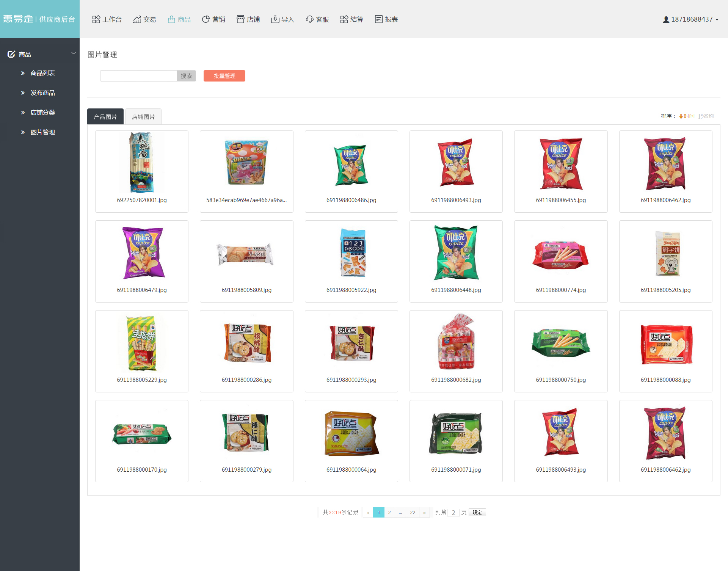Screen dimensions: 728x571
Task: Select the 结算 settlement icon
Action: tap(344, 19)
